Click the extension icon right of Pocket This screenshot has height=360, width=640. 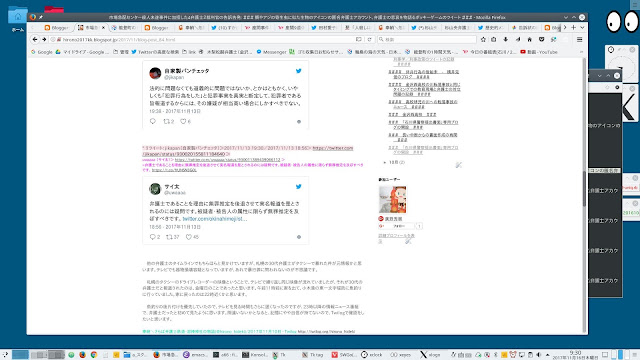[x=553, y=40]
